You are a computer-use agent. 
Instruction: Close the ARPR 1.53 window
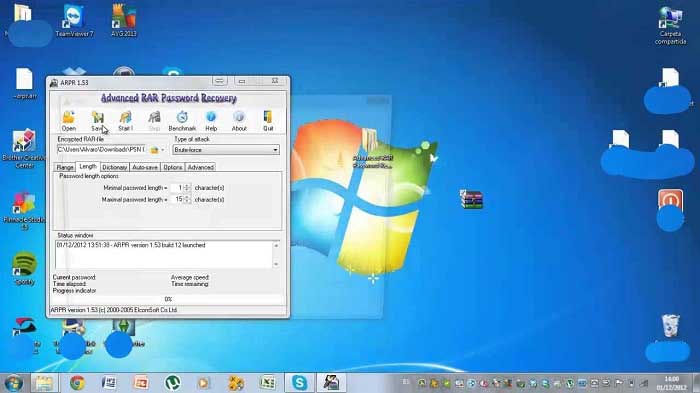[275, 81]
